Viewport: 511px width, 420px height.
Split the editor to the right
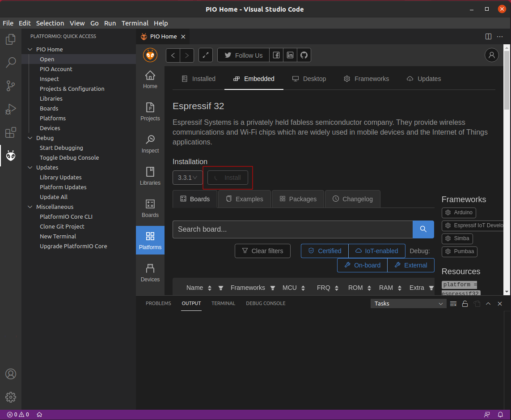488,37
